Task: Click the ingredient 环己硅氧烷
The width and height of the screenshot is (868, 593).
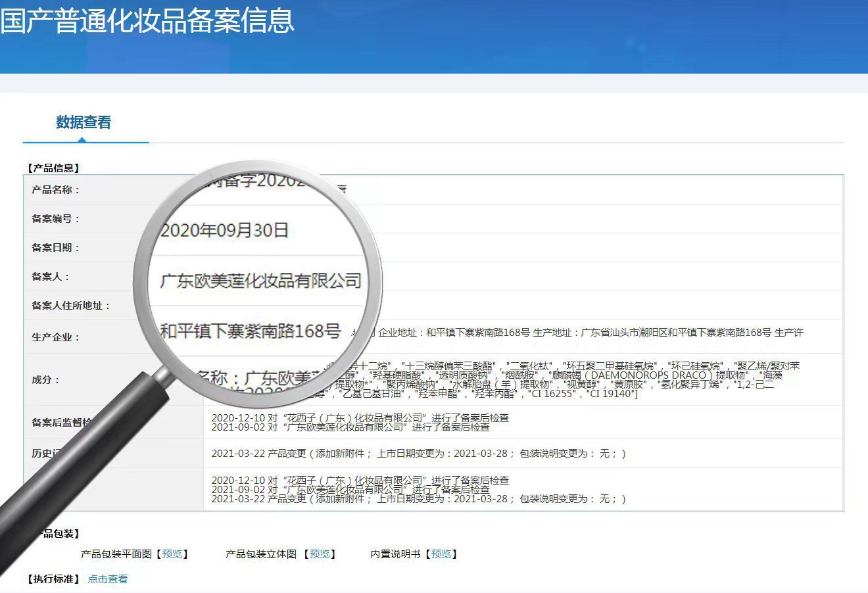Action: click(694, 366)
